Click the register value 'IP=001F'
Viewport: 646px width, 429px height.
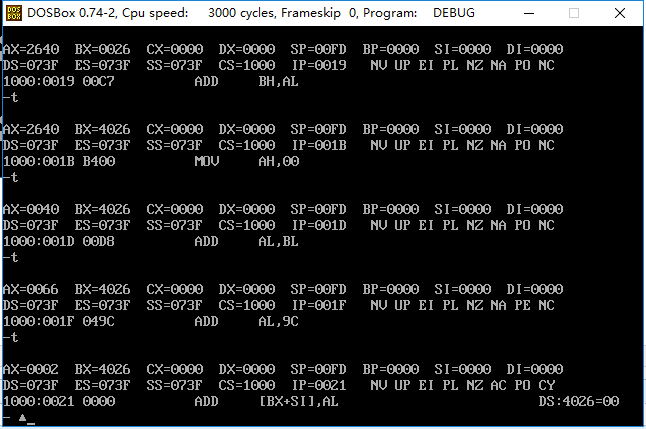319,305
